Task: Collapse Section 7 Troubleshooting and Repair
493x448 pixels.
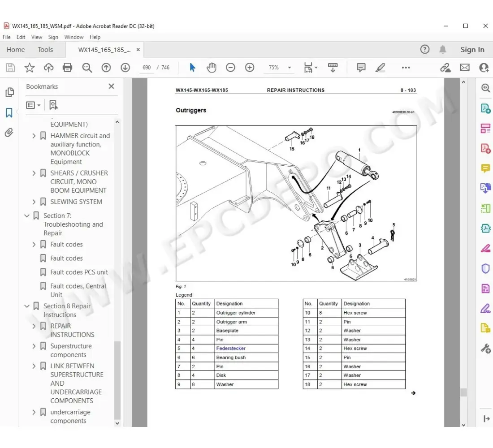Action: 27,215
